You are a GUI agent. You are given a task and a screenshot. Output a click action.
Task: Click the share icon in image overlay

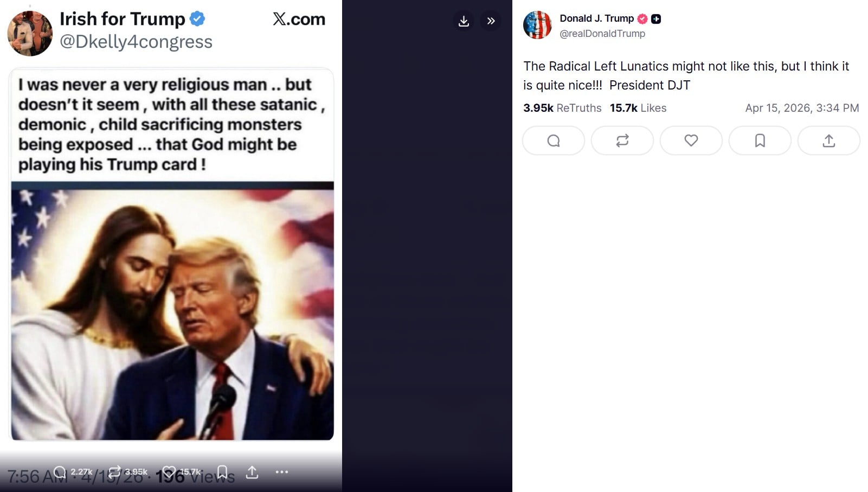click(x=252, y=472)
